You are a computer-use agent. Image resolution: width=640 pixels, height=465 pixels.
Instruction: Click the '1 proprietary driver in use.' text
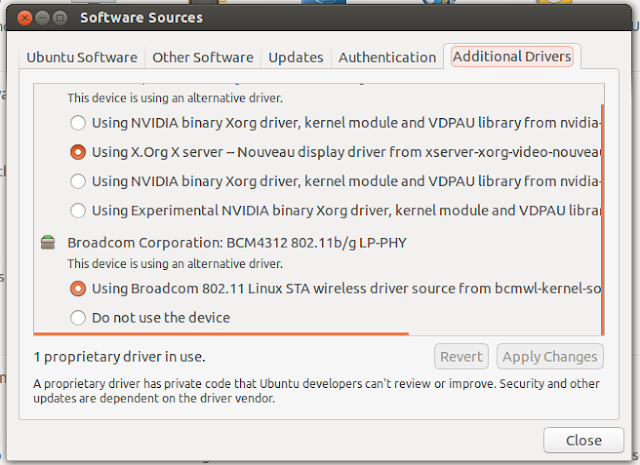[x=119, y=357]
